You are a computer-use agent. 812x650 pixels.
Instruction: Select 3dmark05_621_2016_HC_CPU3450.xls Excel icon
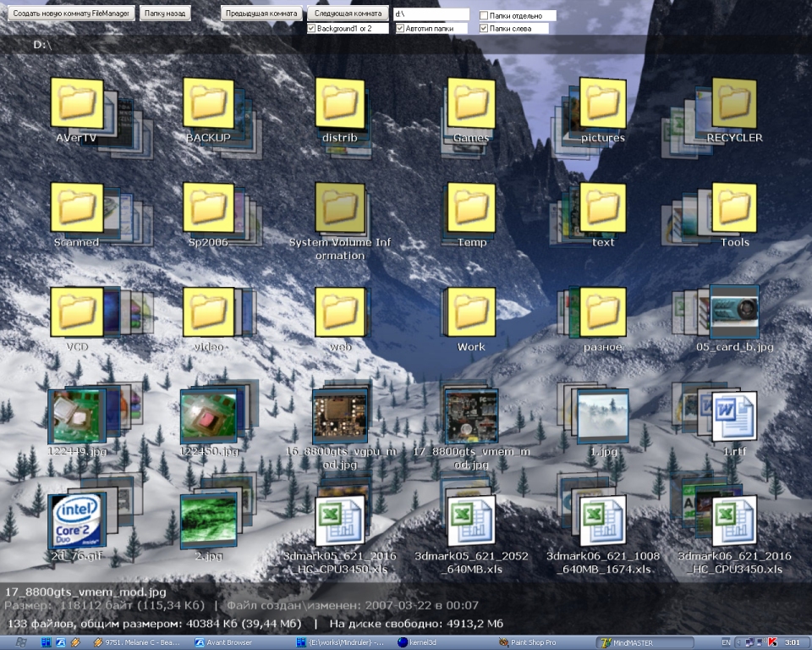pos(340,521)
